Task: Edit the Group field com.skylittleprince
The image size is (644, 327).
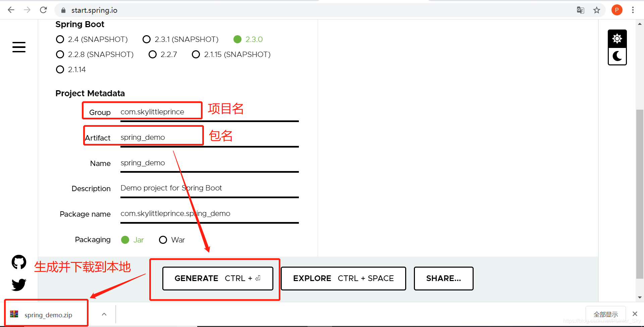Action: (x=209, y=112)
